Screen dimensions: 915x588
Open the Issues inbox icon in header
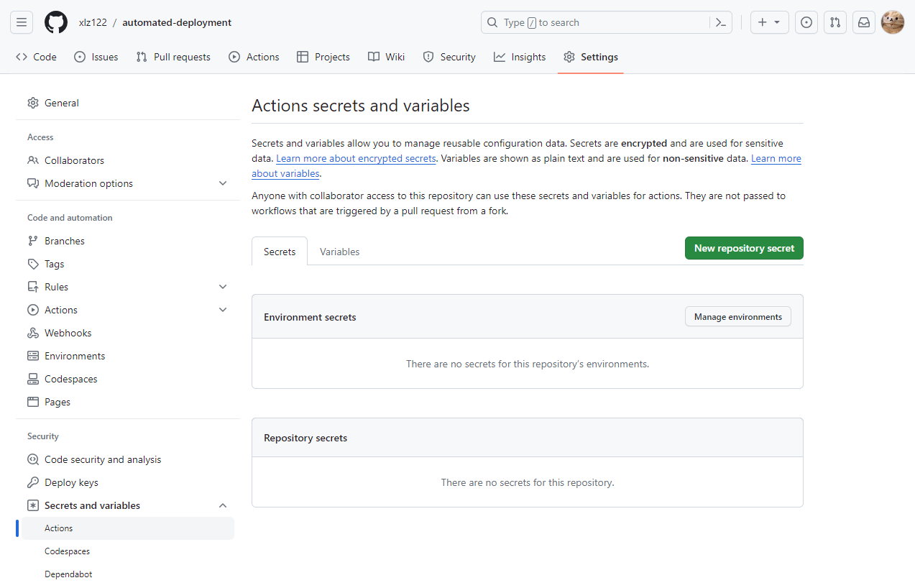(x=807, y=22)
